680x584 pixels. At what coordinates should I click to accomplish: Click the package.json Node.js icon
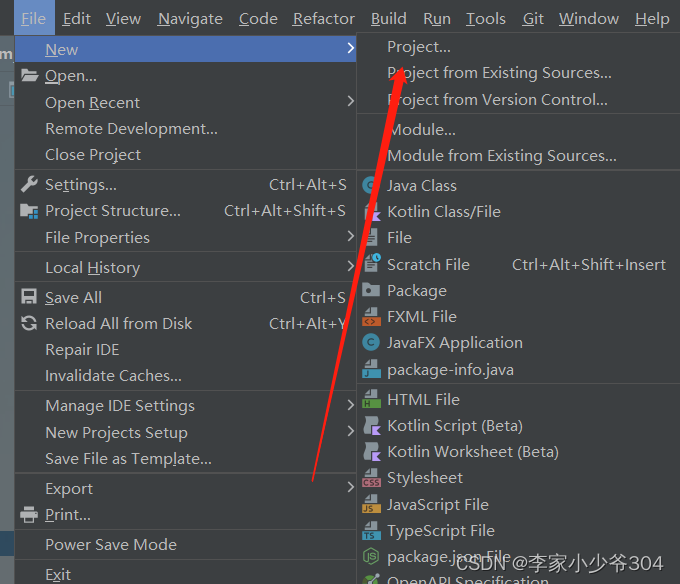point(371,556)
